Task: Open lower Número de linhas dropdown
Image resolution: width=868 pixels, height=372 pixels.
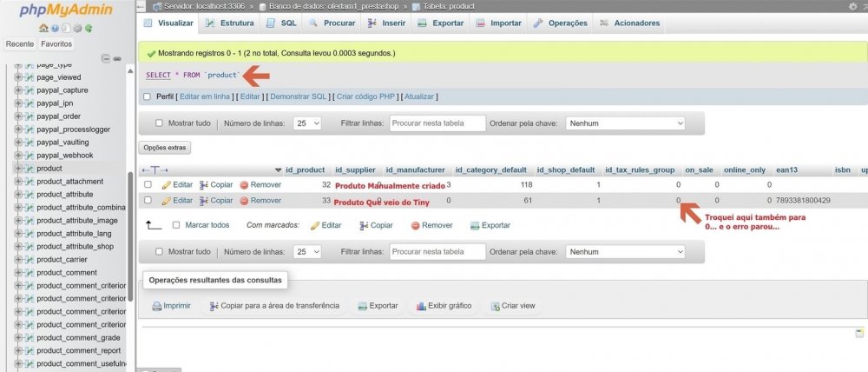Action: pyautogui.click(x=308, y=252)
